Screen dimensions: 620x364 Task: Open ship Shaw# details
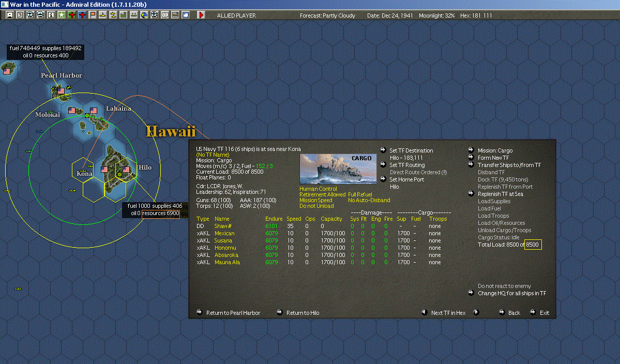(x=223, y=226)
